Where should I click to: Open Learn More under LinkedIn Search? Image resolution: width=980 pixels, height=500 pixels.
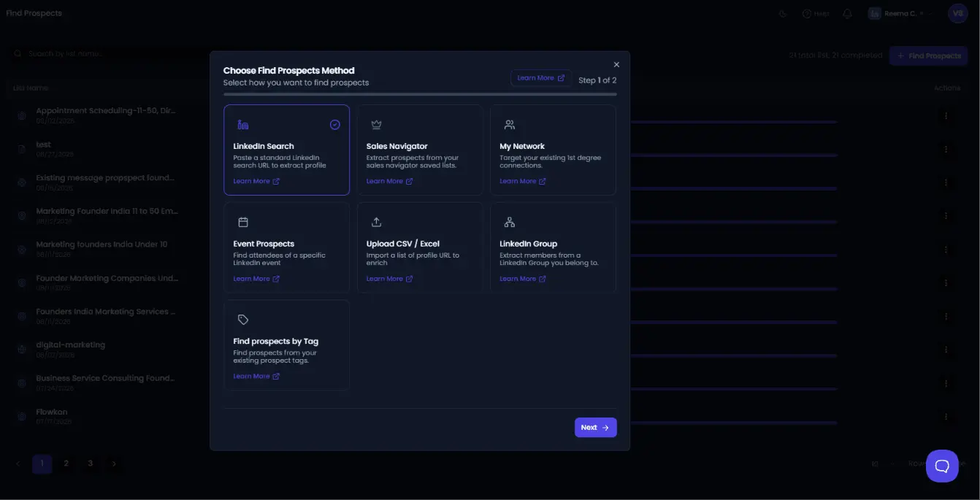256,181
